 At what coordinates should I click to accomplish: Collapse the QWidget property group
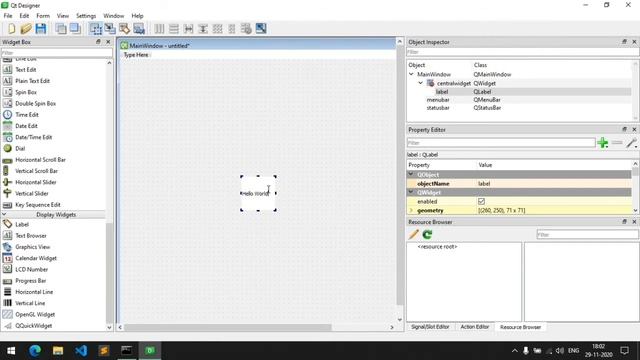pos(411,192)
